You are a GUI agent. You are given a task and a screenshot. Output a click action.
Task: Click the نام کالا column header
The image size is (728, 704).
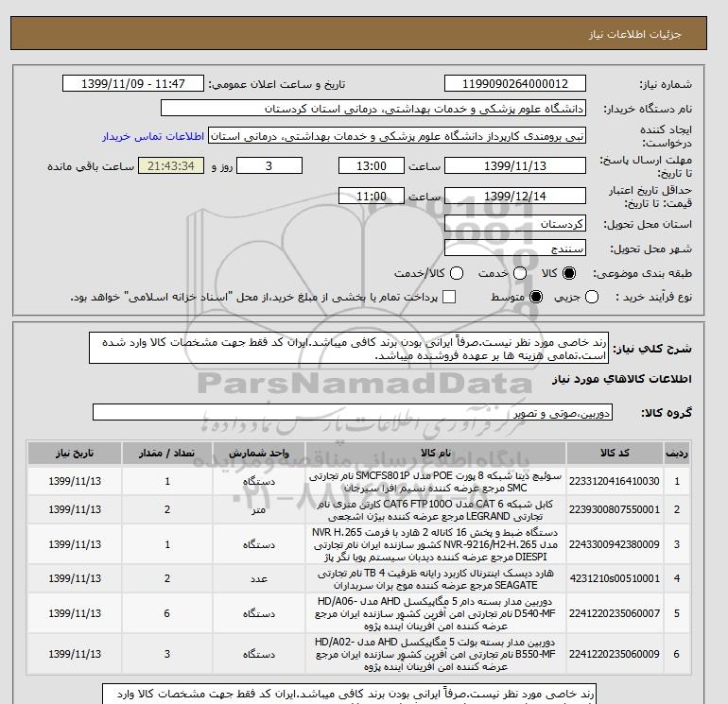(x=436, y=453)
